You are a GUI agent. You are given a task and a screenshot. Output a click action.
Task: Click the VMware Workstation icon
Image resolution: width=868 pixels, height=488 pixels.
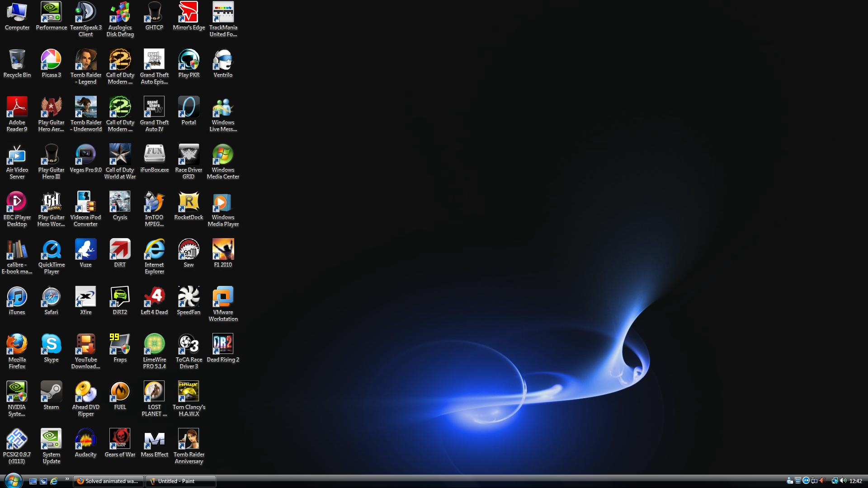click(x=223, y=297)
